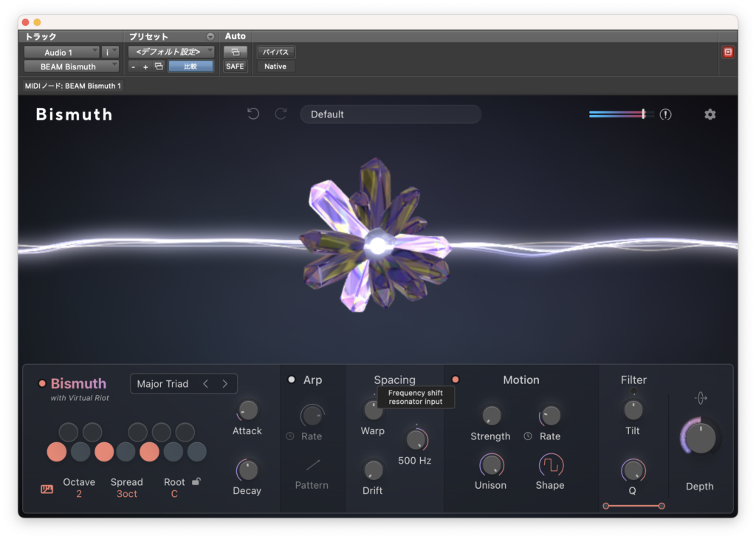
Task: Click the Bismuth logo text
Action: (x=75, y=114)
